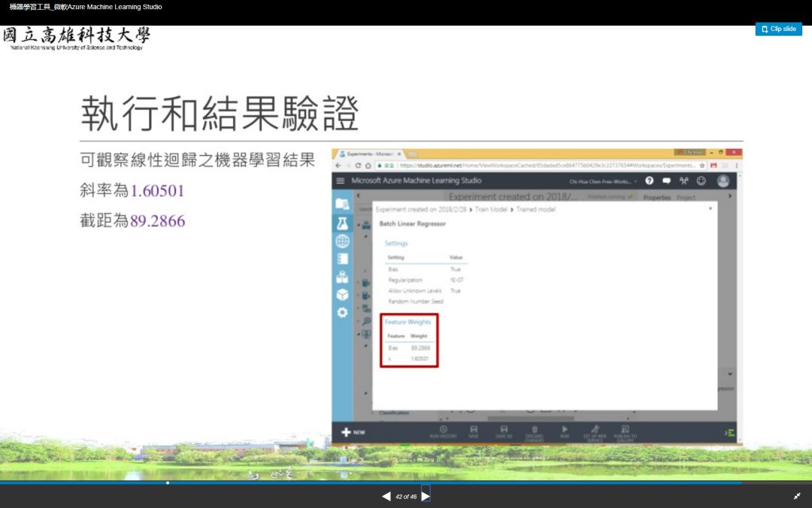This screenshot has height=508, width=812.
Task: Open the Settings gear icon in sidebar
Action: point(342,312)
